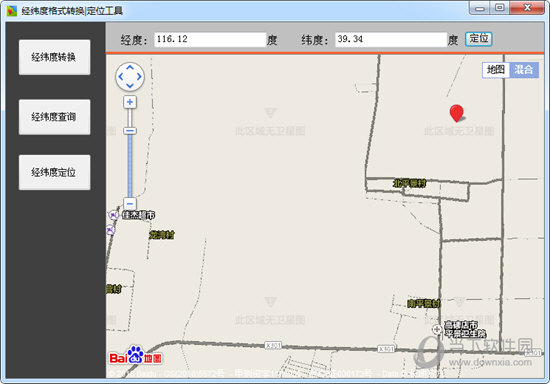Zoom in using the plus button
This screenshot has height=384, width=550.
pyautogui.click(x=130, y=102)
